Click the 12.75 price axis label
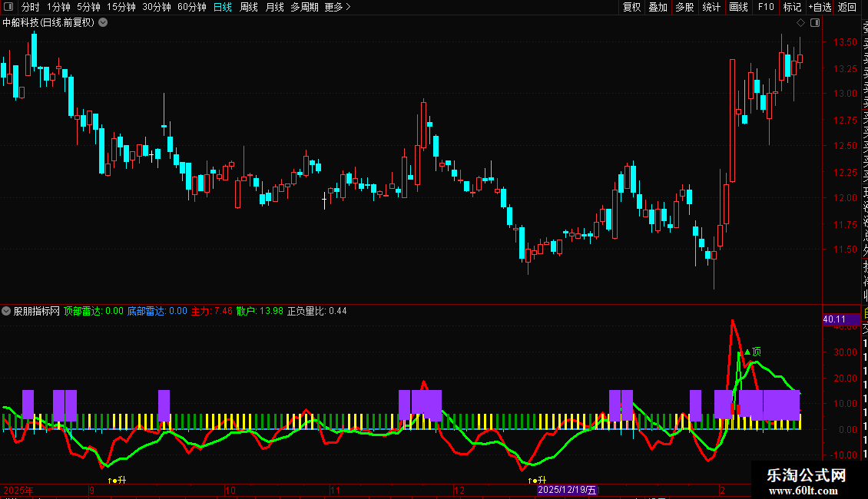 (845, 121)
